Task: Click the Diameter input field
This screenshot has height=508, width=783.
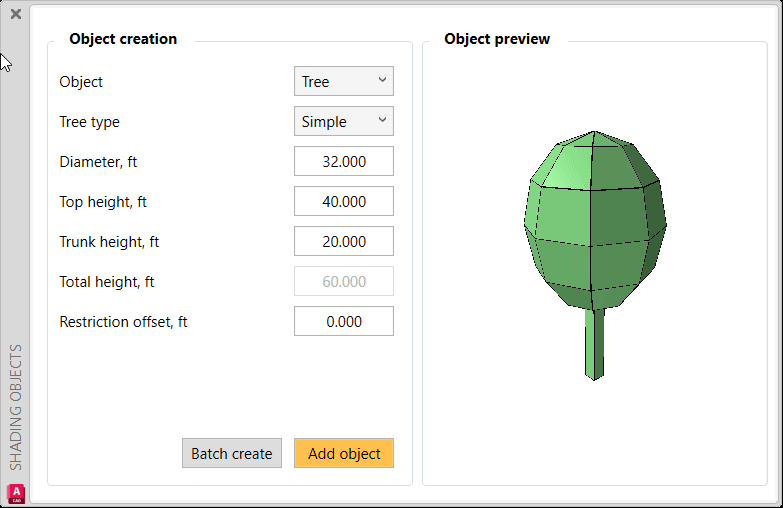Action: [343, 162]
